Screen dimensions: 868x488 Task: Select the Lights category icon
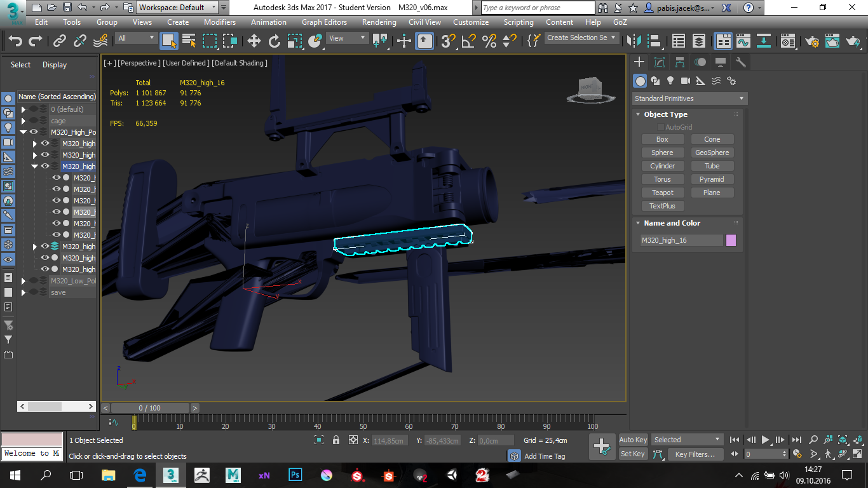point(670,81)
